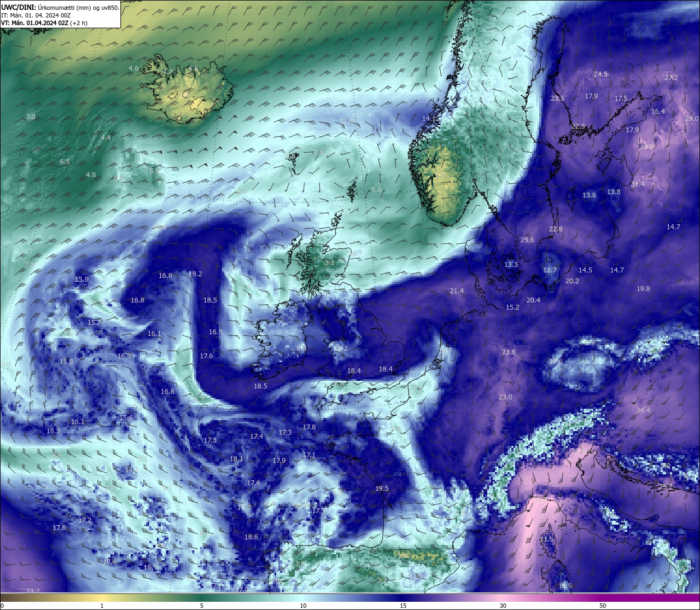Click the 17.1 value near Brittany

(309, 455)
